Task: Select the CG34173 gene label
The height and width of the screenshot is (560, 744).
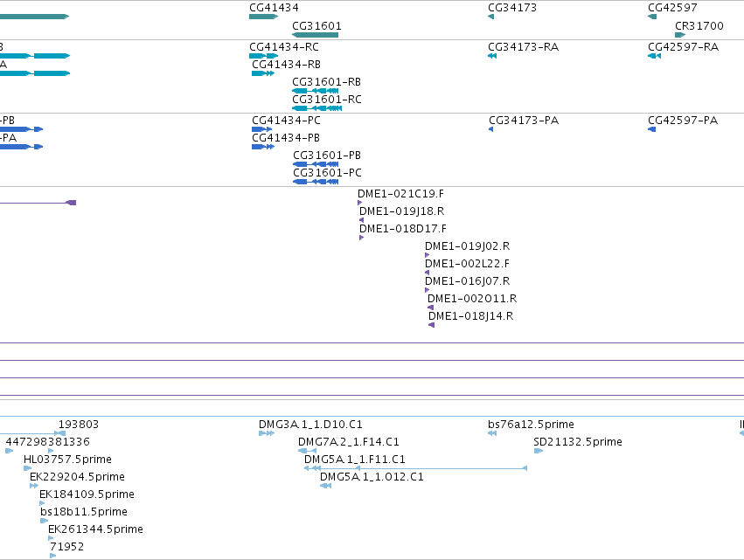Action: 512,8
